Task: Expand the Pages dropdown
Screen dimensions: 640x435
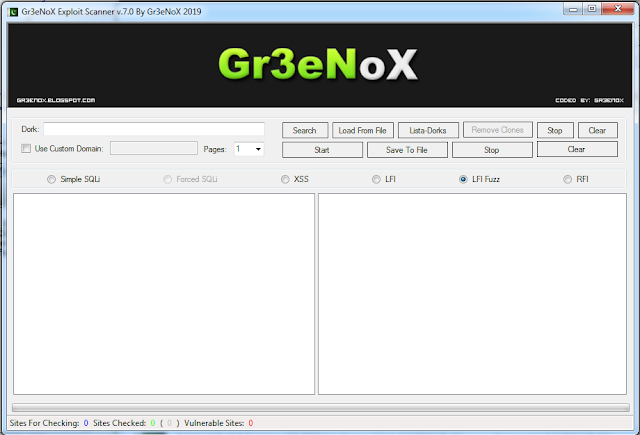Action: click(258, 149)
